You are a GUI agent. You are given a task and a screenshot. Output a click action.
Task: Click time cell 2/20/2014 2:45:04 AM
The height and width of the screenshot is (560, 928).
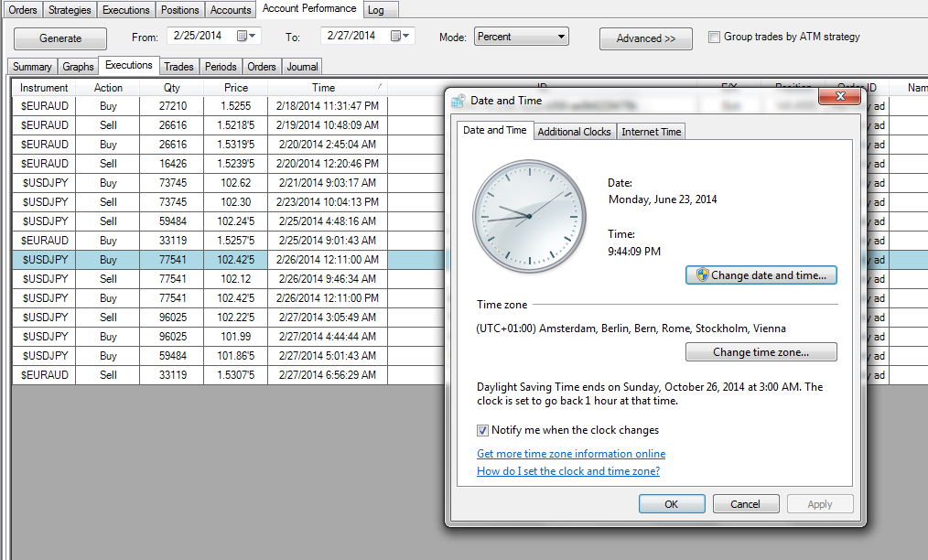click(328, 145)
